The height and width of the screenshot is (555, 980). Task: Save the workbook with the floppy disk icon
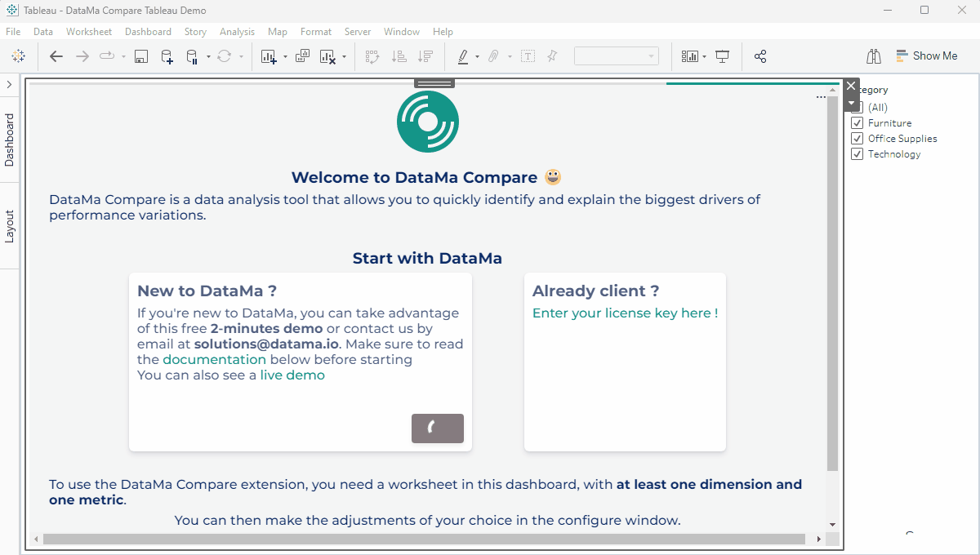140,56
